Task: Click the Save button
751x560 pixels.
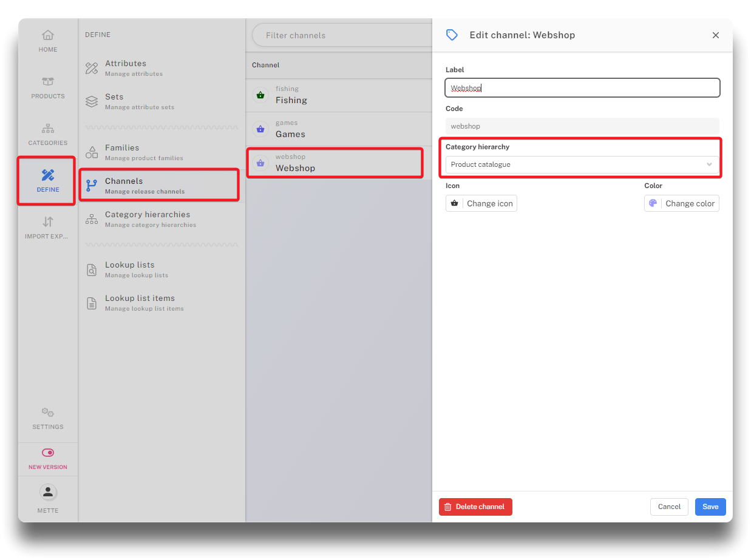Action: pos(710,507)
